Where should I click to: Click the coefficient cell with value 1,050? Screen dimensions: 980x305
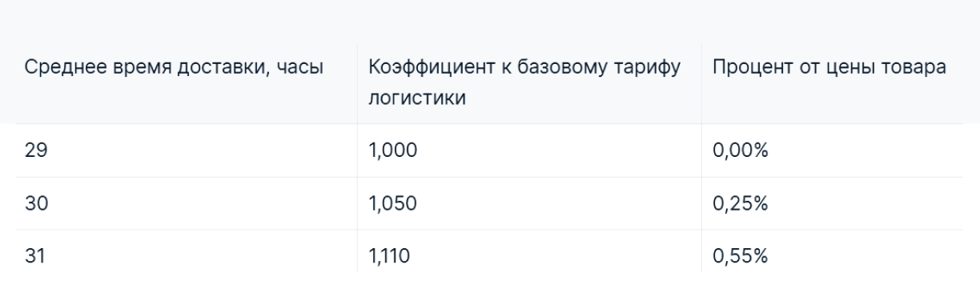529,203
